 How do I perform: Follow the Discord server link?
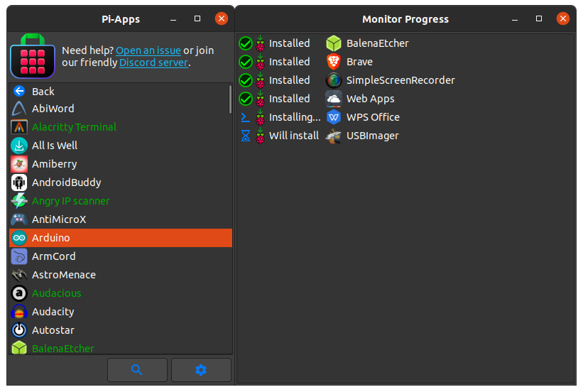coord(153,62)
